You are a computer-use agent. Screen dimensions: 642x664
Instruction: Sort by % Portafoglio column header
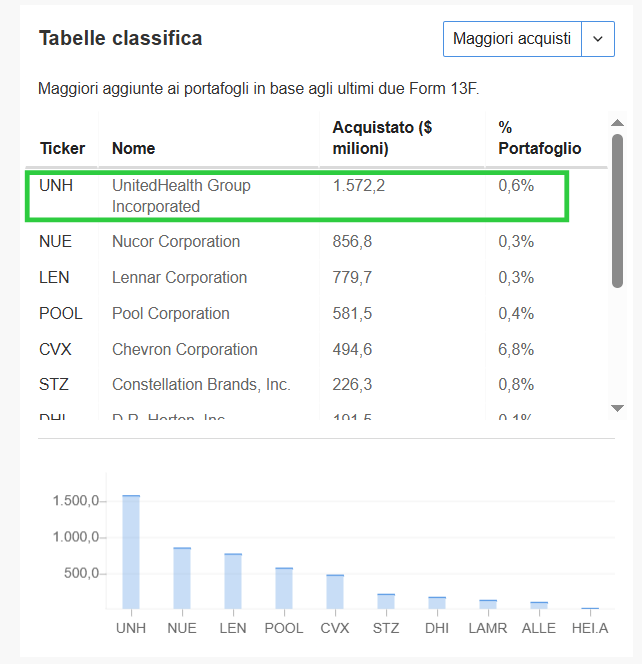pos(540,138)
